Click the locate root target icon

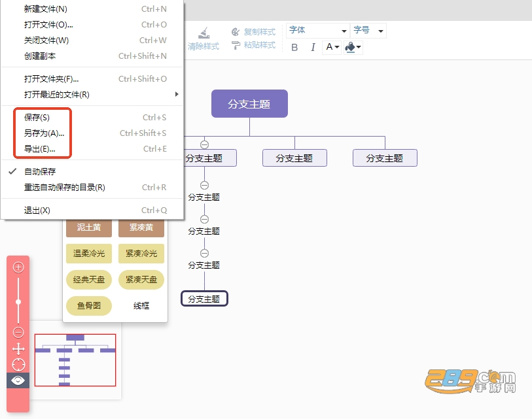[18, 365]
